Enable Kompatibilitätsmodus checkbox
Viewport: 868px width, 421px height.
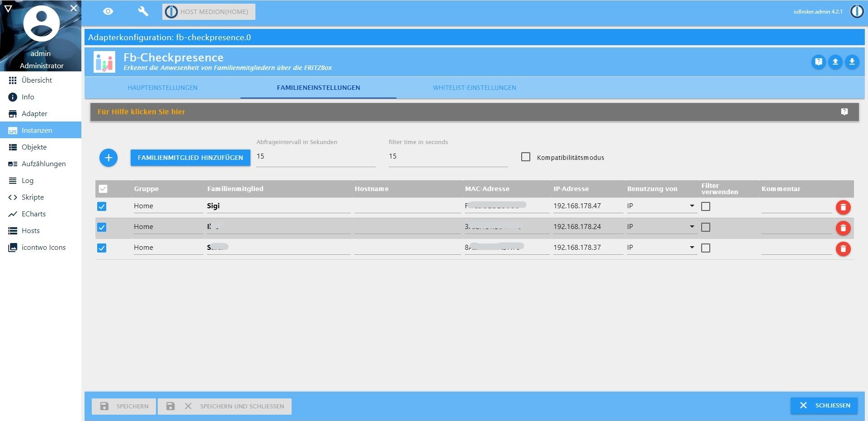click(x=525, y=157)
